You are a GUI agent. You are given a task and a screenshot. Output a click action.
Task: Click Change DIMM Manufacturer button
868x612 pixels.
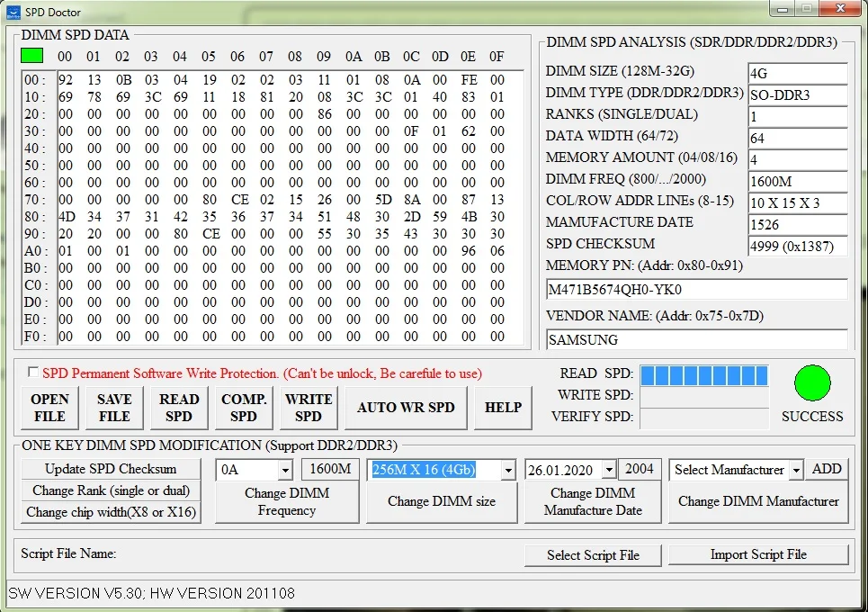(x=758, y=502)
